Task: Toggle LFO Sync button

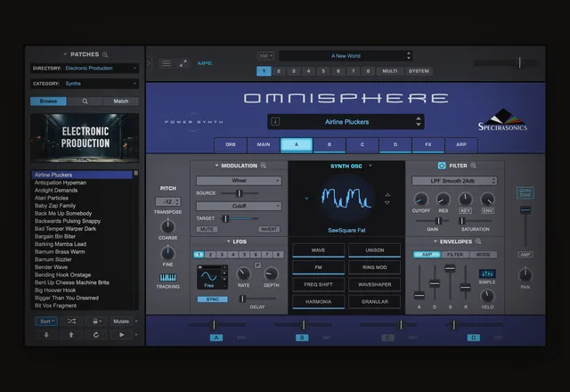Action: 213,299
